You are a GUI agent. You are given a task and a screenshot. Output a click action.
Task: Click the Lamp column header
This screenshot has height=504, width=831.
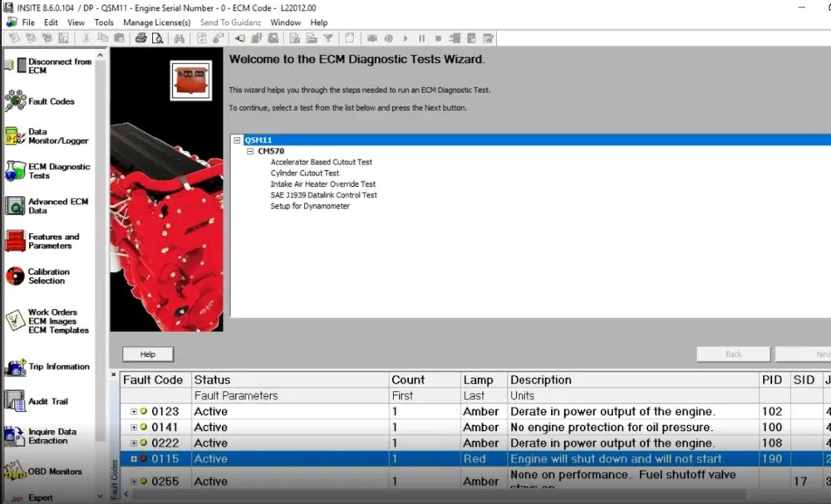(x=484, y=379)
